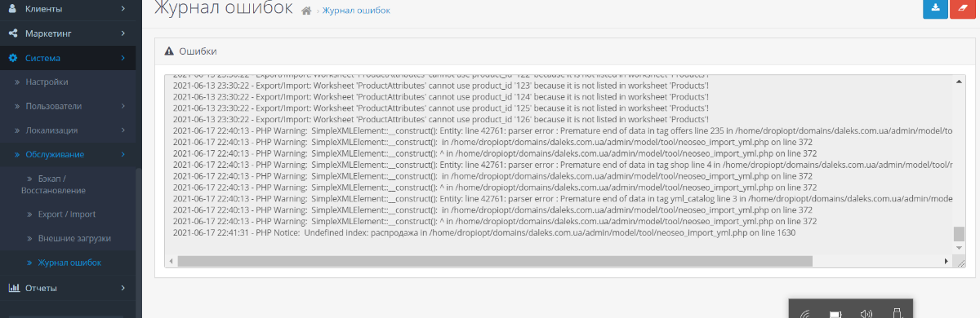Click the Ошибки panel heading text
The image size is (980, 318).
pos(198,51)
